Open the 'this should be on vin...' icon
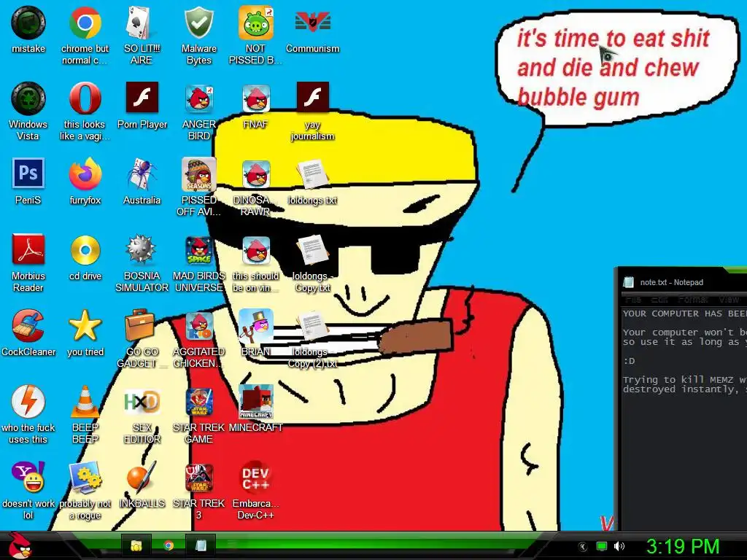The height and width of the screenshot is (560, 747). point(255,251)
